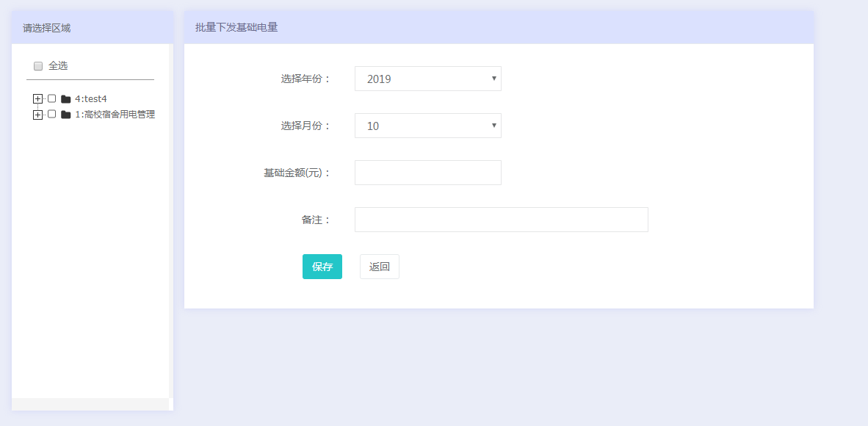Click the region panel vertical scrollbar
This screenshot has height=426, width=868.
tap(171, 220)
